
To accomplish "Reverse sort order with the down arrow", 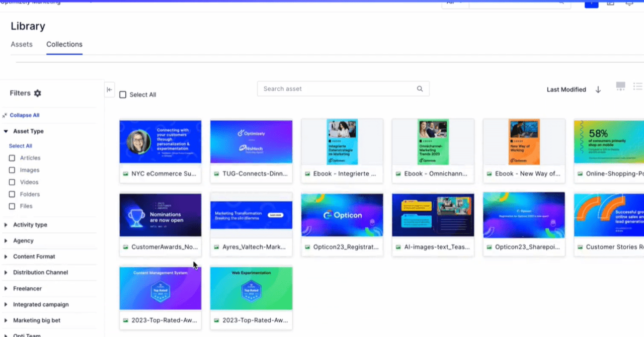I will (x=598, y=90).
